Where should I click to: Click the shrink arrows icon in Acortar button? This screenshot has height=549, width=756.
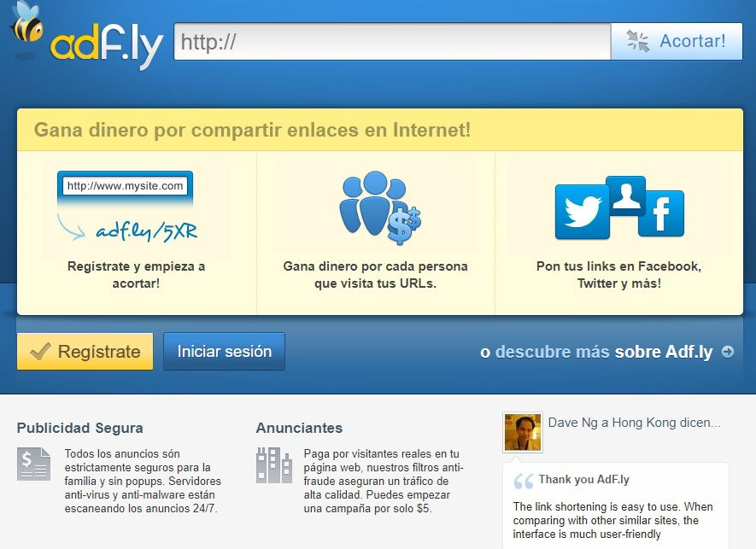pos(638,41)
